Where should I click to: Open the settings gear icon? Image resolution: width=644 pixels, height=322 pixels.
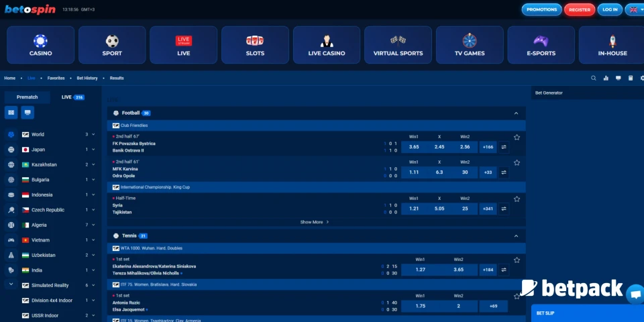642,78
